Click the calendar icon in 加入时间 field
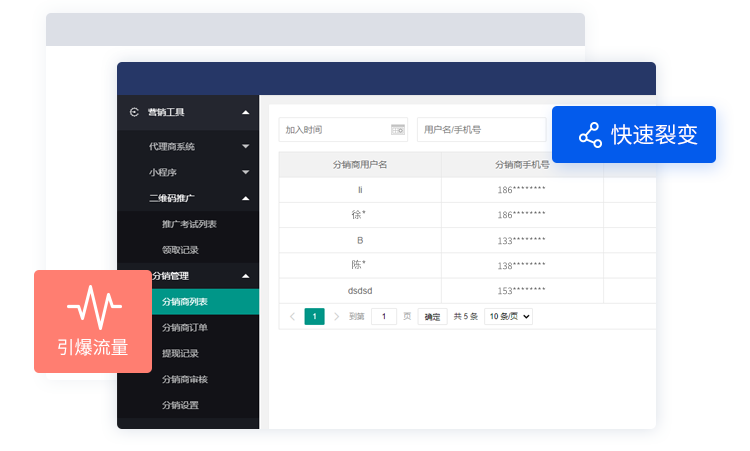750x451 pixels. [x=397, y=130]
